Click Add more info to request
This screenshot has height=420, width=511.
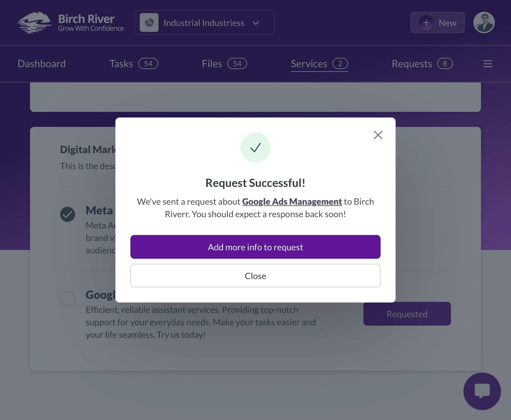point(255,247)
